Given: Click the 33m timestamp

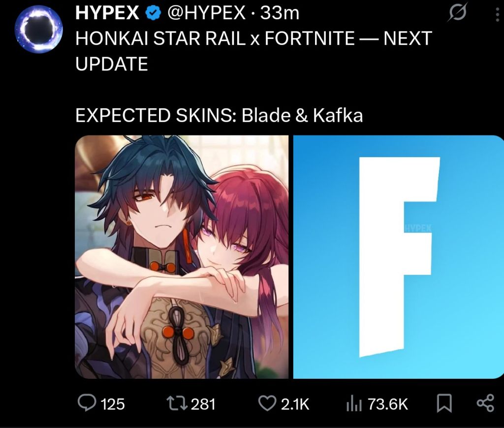Looking at the screenshot, I should click(280, 13).
